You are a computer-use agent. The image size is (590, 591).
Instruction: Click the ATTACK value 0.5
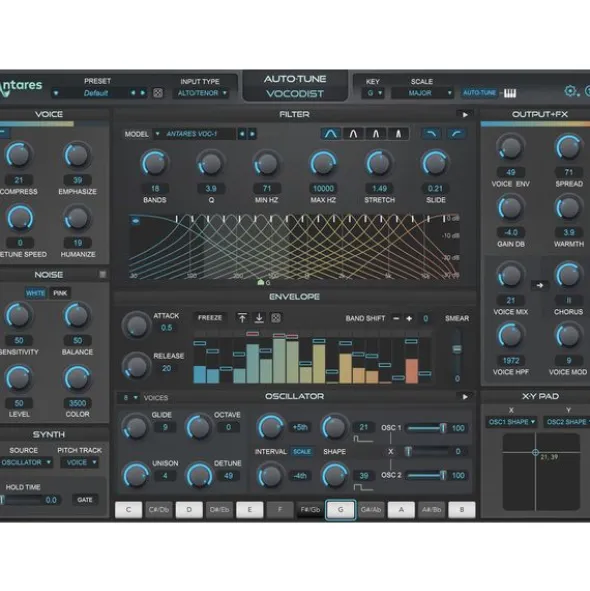click(x=166, y=328)
